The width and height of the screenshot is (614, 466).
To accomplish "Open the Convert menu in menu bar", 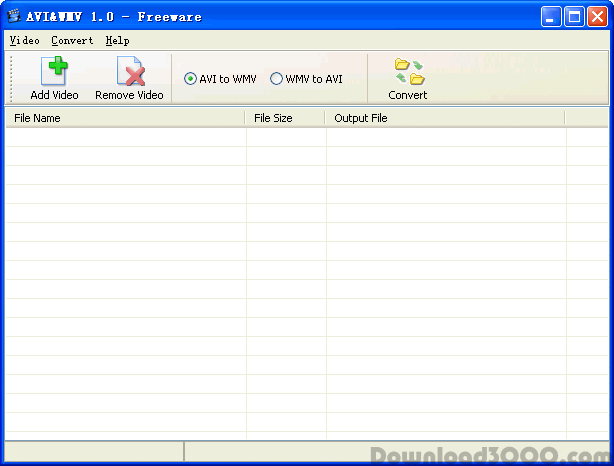I will point(72,41).
